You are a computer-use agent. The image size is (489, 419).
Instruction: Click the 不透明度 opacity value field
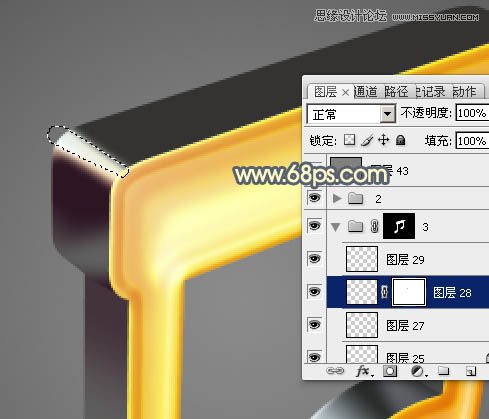472,113
